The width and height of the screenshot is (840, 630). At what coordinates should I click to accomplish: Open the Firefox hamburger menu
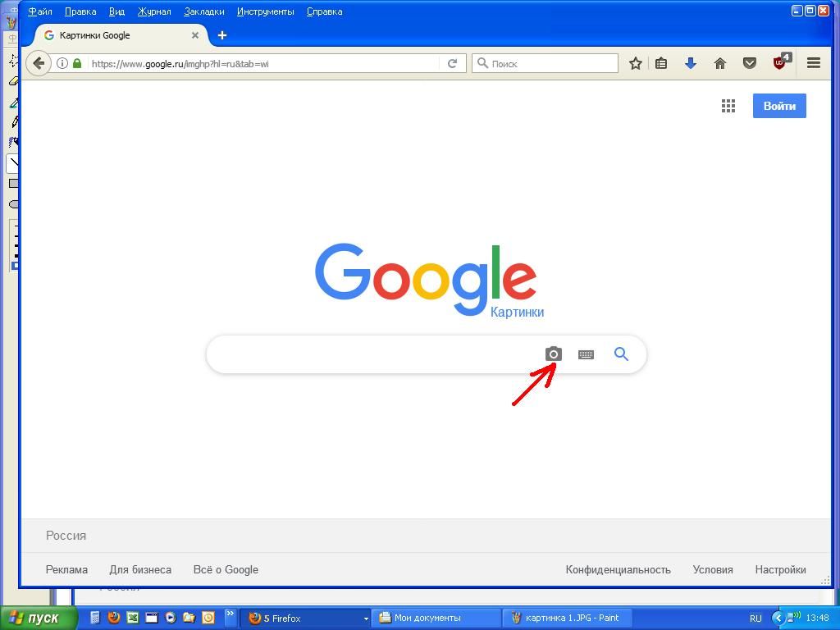814,63
